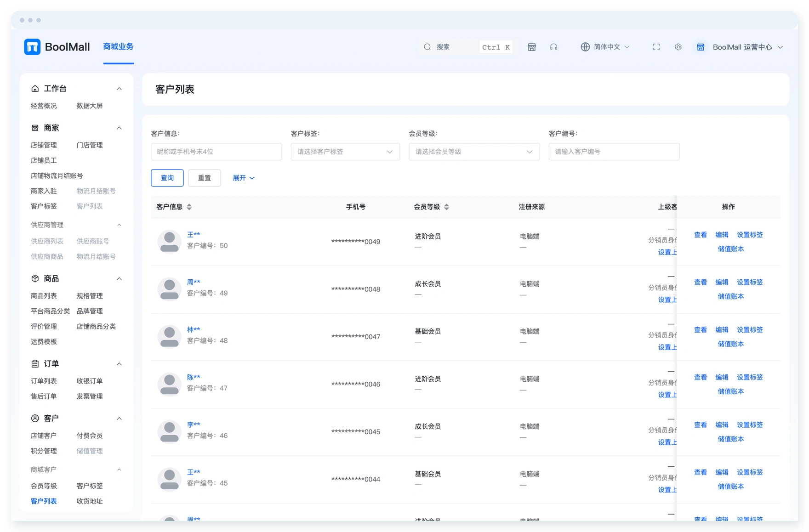Open 品牌管理 in sidebar
This screenshot has height=532, width=809.
point(90,311)
